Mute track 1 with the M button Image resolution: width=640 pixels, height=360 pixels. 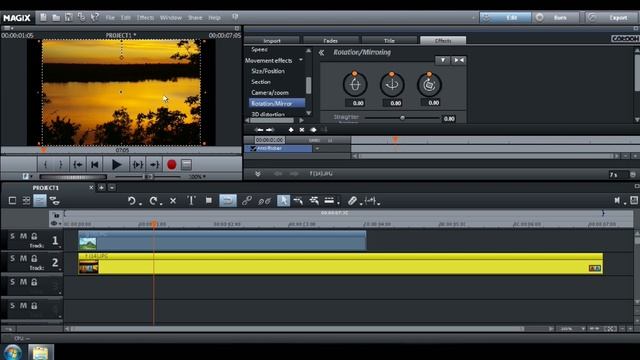pyautogui.click(x=23, y=236)
